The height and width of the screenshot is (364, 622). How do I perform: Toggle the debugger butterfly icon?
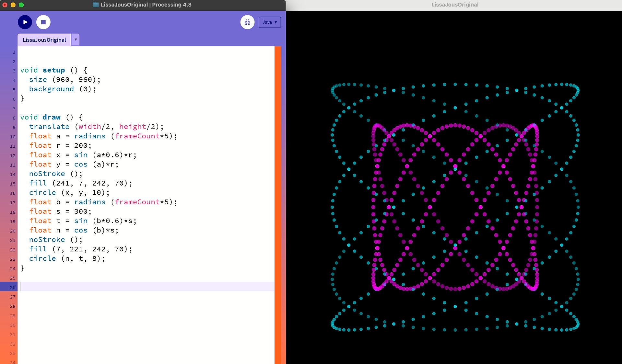point(247,22)
